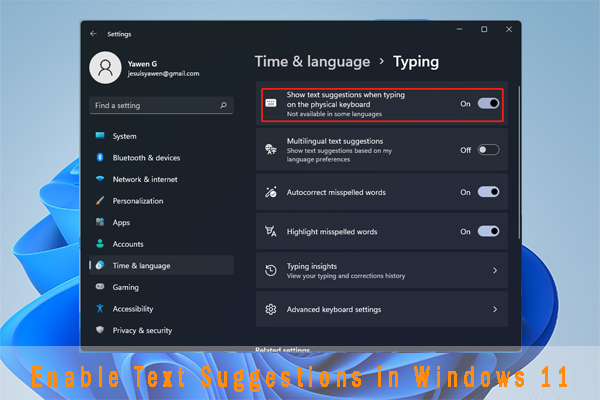Click the Yawen G account name
Viewport: 600px width, 400px height.
(x=142, y=64)
